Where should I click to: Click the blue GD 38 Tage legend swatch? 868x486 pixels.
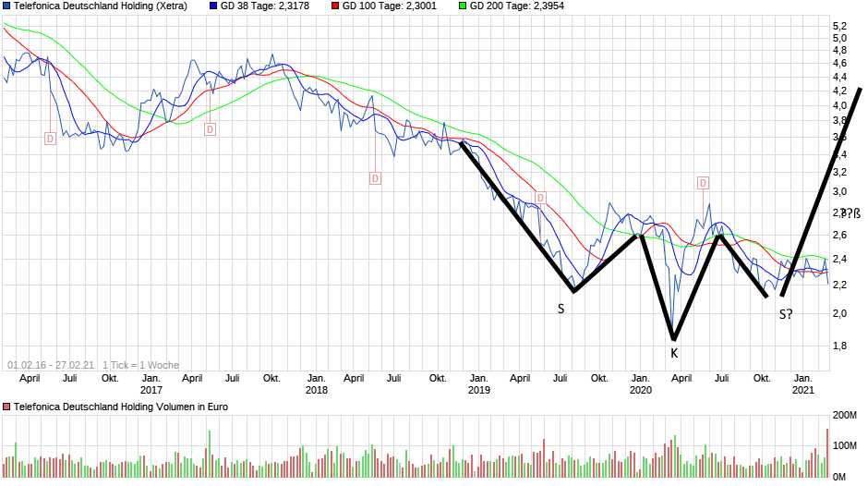213,6
